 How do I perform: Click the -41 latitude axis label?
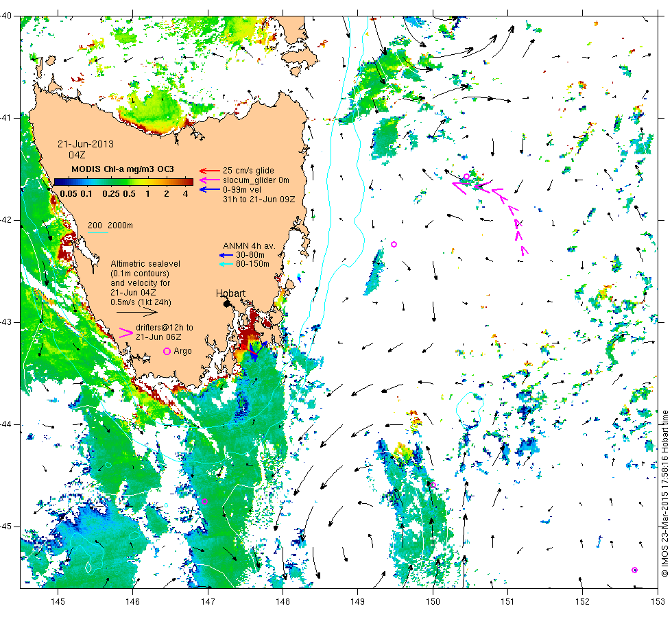pos(6,118)
